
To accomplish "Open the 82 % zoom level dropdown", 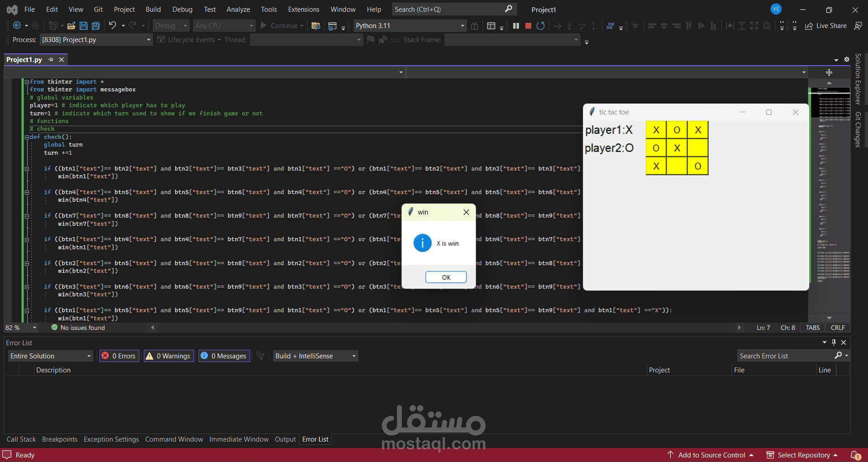I will [34, 328].
